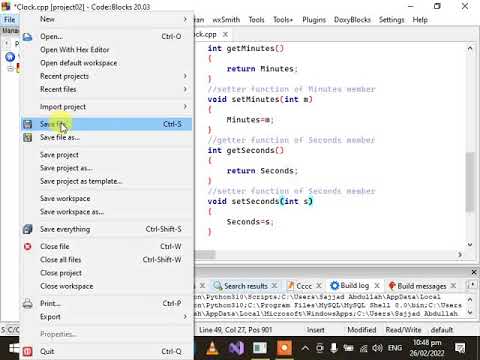Switch to the Build log tab
The width and height of the screenshot is (480, 360).
(x=354, y=286)
